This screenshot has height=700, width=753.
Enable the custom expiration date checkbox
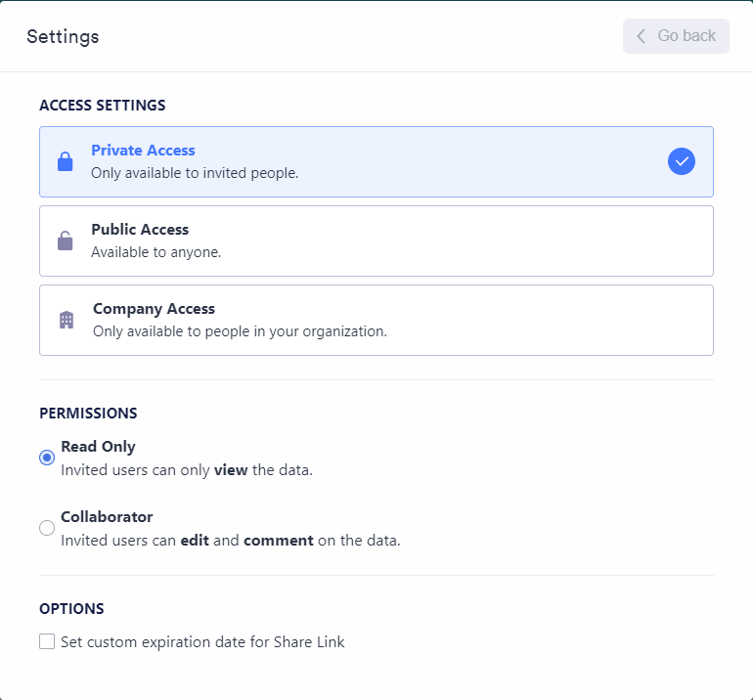47,642
